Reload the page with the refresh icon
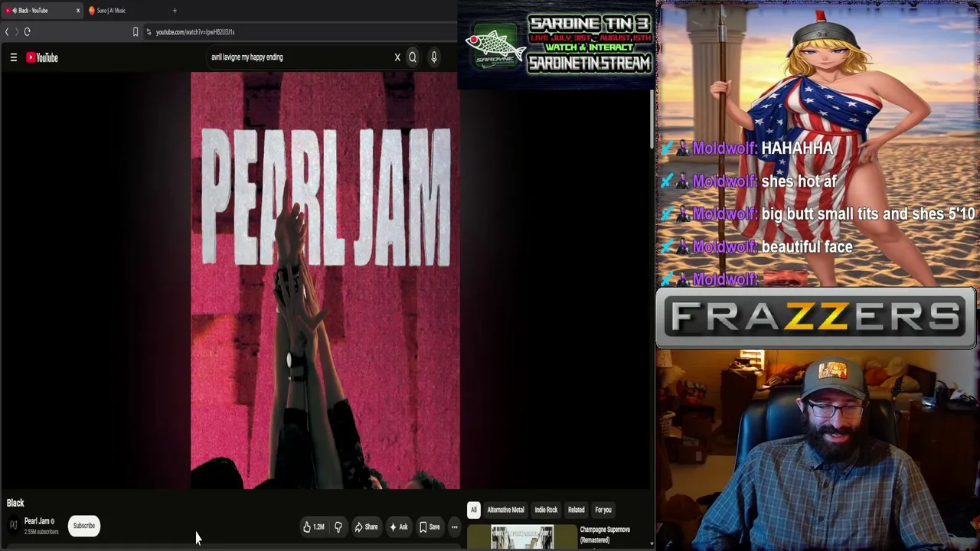Viewport: 980px width, 551px height. pyautogui.click(x=27, y=32)
